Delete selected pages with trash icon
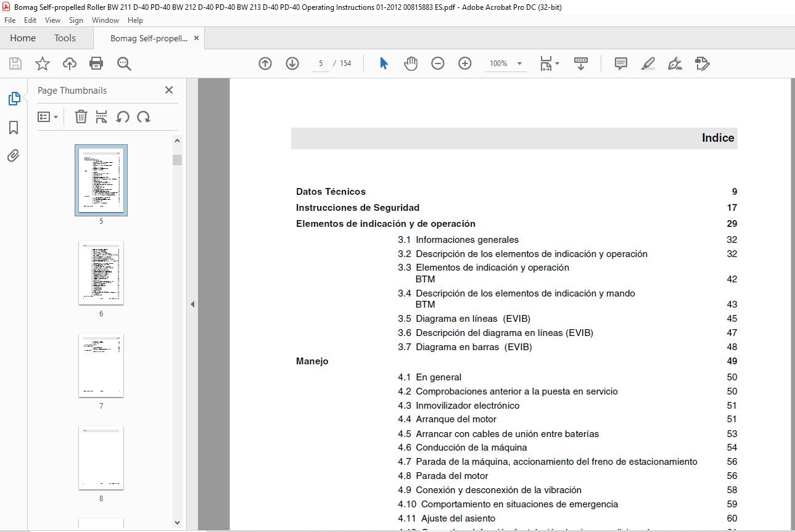 pyautogui.click(x=81, y=117)
